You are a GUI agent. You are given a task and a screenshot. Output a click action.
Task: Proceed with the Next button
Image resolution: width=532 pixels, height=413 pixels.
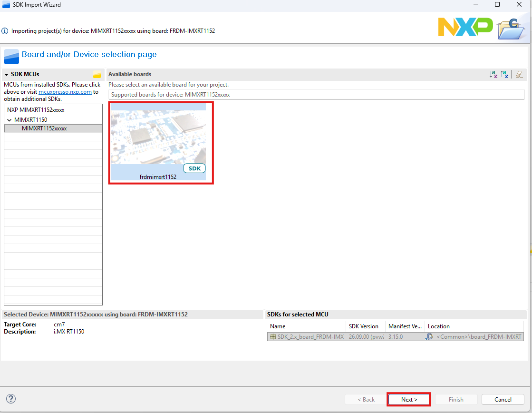click(409, 399)
